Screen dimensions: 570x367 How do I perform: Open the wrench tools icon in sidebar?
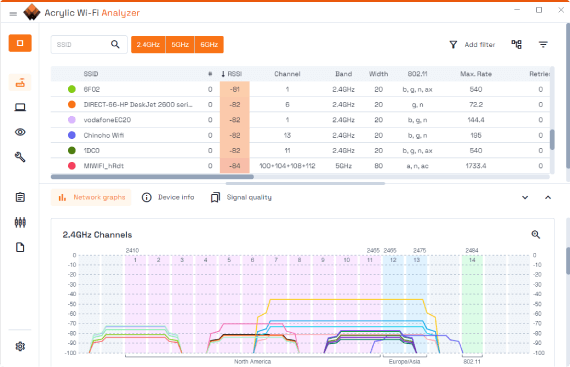[x=20, y=157]
